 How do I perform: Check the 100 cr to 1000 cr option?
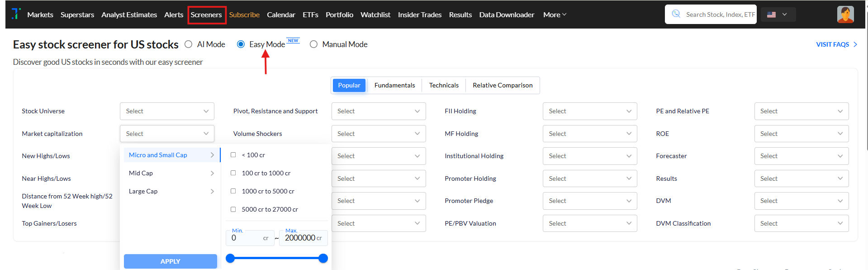(x=233, y=173)
